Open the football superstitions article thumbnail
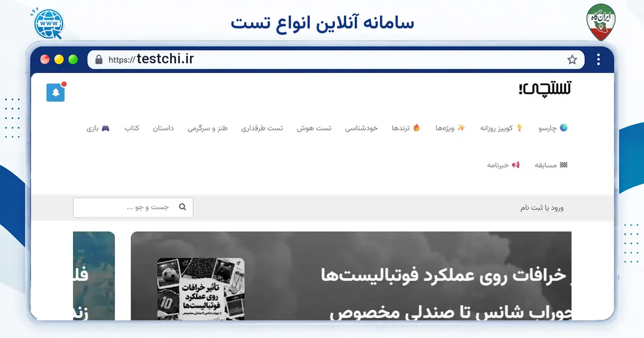Image resolution: width=644 pixels, height=338 pixels. click(x=201, y=289)
